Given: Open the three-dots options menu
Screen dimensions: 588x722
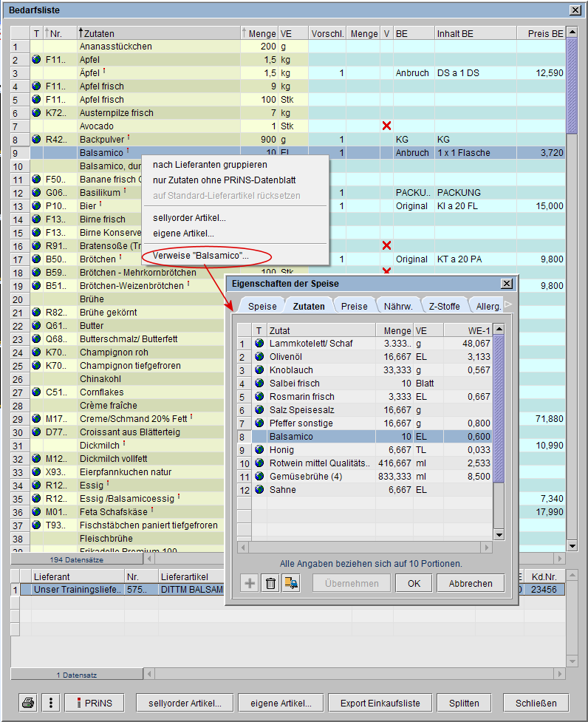Looking at the screenshot, I should click(50, 703).
